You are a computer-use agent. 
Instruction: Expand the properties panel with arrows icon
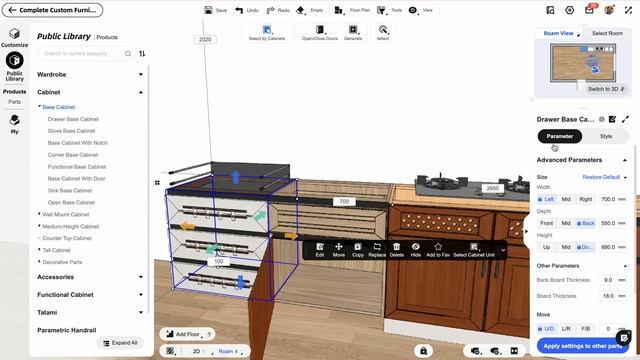[625, 119]
